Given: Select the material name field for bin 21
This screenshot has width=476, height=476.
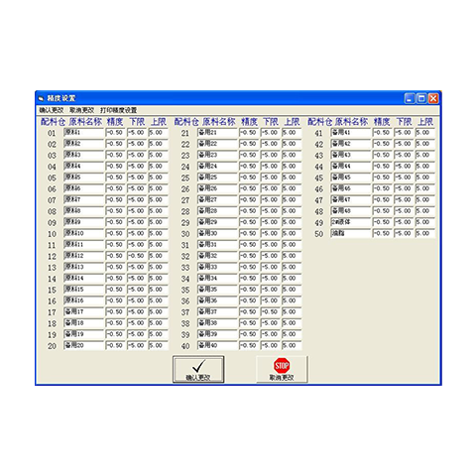Looking at the screenshot, I should pos(217,133).
